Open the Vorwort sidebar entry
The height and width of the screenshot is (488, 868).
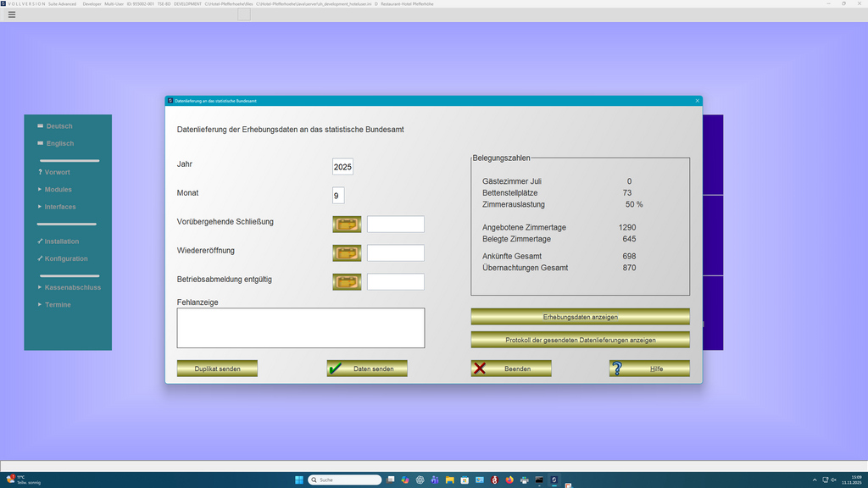click(x=57, y=172)
